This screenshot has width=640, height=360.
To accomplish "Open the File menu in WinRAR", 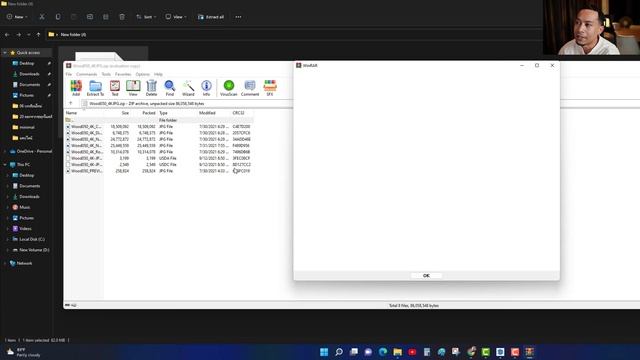I will [69, 74].
